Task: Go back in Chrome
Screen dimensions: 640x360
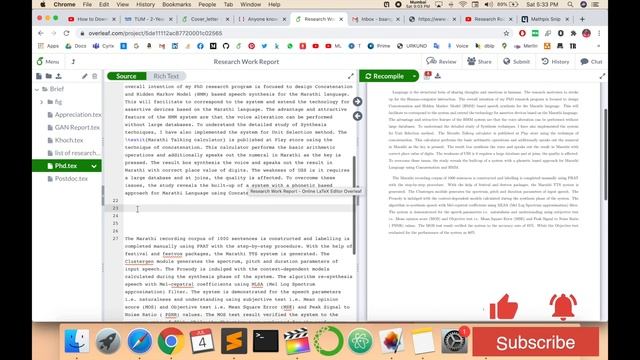Action: pyautogui.click(x=40, y=33)
